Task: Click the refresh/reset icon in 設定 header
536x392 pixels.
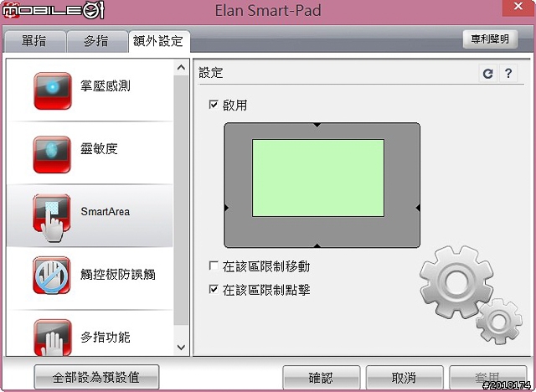Action: click(x=487, y=73)
